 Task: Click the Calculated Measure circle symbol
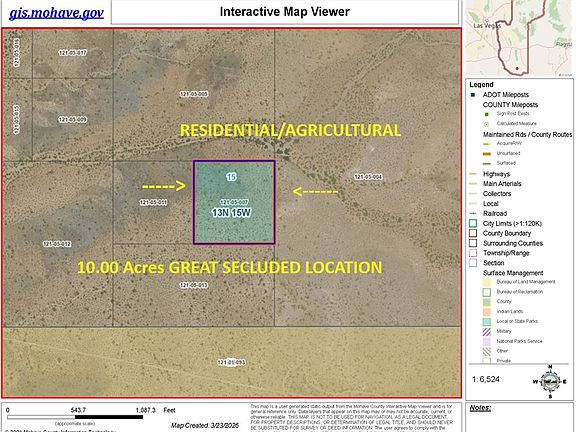pyautogui.click(x=487, y=124)
